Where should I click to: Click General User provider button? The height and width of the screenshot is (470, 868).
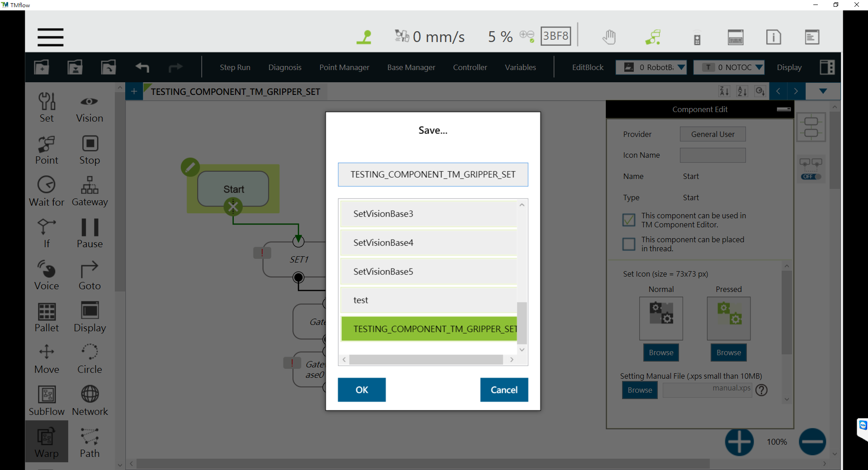713,134
